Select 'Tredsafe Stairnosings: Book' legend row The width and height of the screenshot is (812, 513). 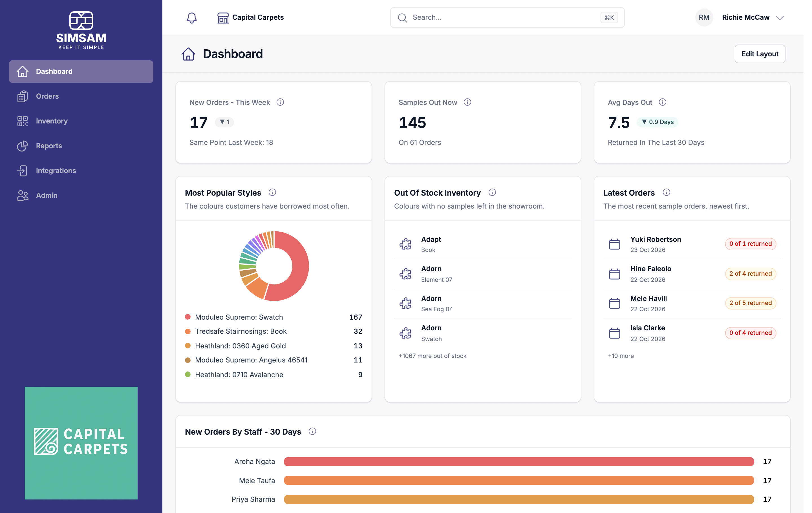point(273,331)
